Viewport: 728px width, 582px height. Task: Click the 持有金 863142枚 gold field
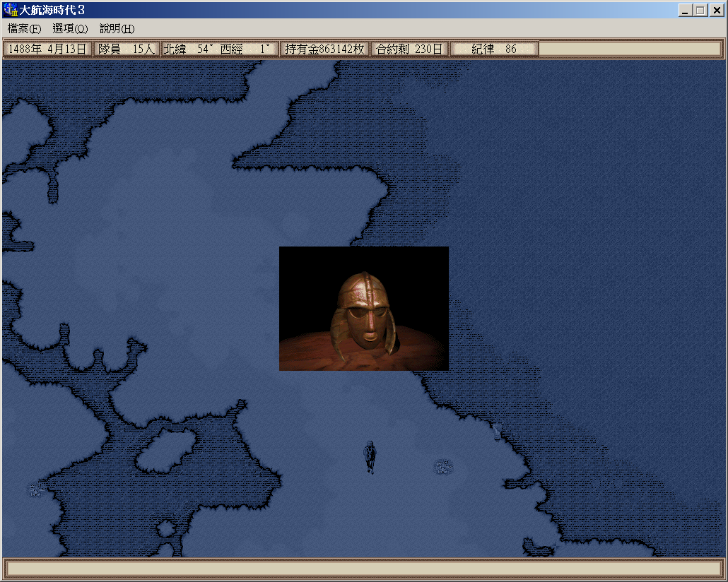coord(324,49)
